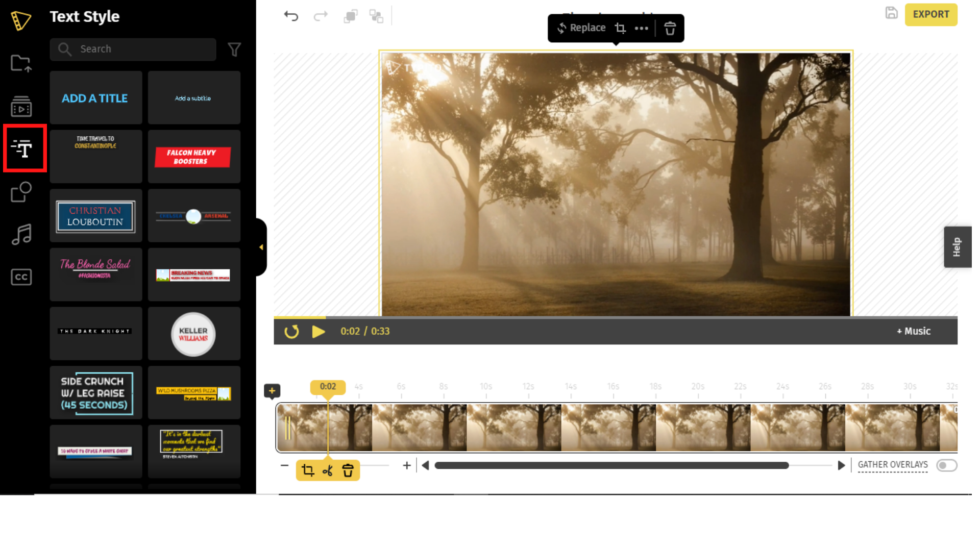Viewport: 980px width, 551px height.
Task: Select the Christian Louboutin text style
Action: click(96, 216)
